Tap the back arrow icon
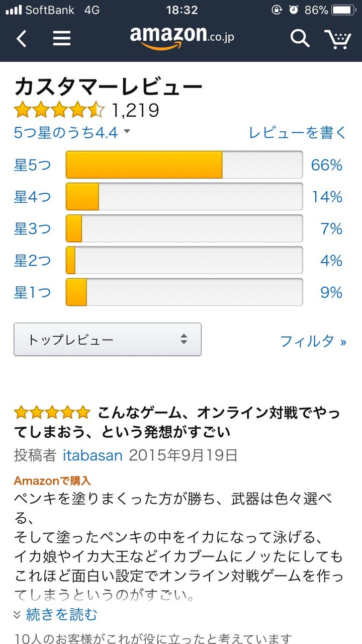The height and width of the screenshot is (644, 362). [x=22, y=38]
